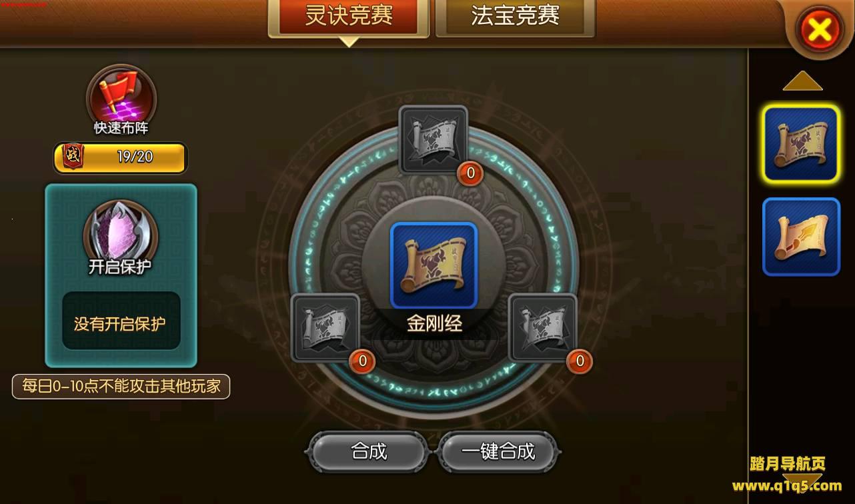
Task: Choose the second scroll with red arrow in sidebar
Action: (x=801, y=237)
